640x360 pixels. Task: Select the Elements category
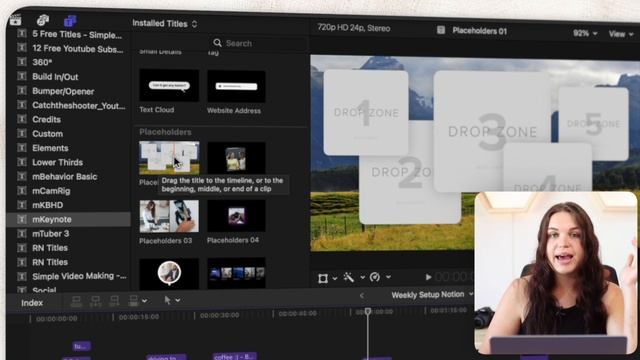click(x=50, y=148)
